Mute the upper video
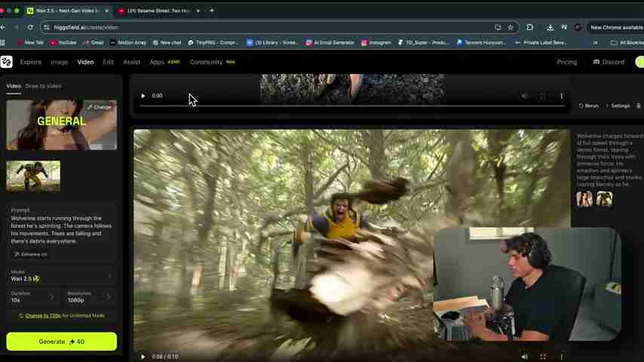Screen dimensions: 644x362 point(524,96)
